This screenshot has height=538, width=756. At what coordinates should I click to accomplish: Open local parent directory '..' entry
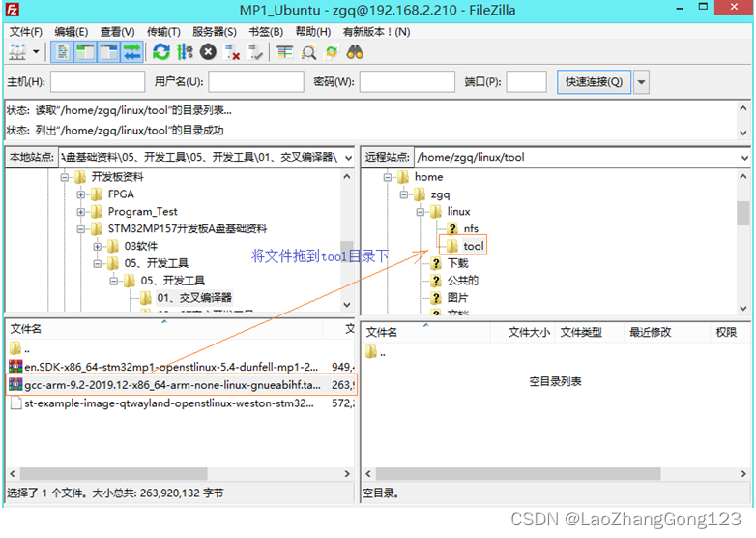pyautogui.click(x=19, y=349)
